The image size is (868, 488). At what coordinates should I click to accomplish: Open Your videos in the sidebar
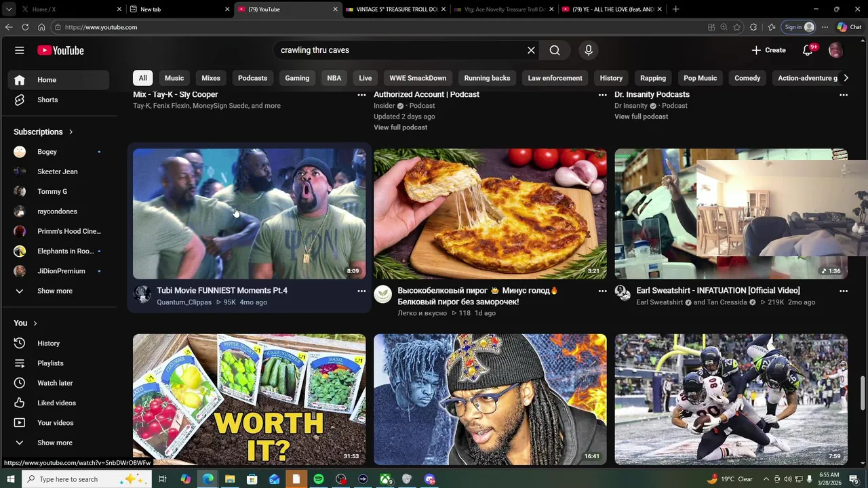tap(59, 423)
